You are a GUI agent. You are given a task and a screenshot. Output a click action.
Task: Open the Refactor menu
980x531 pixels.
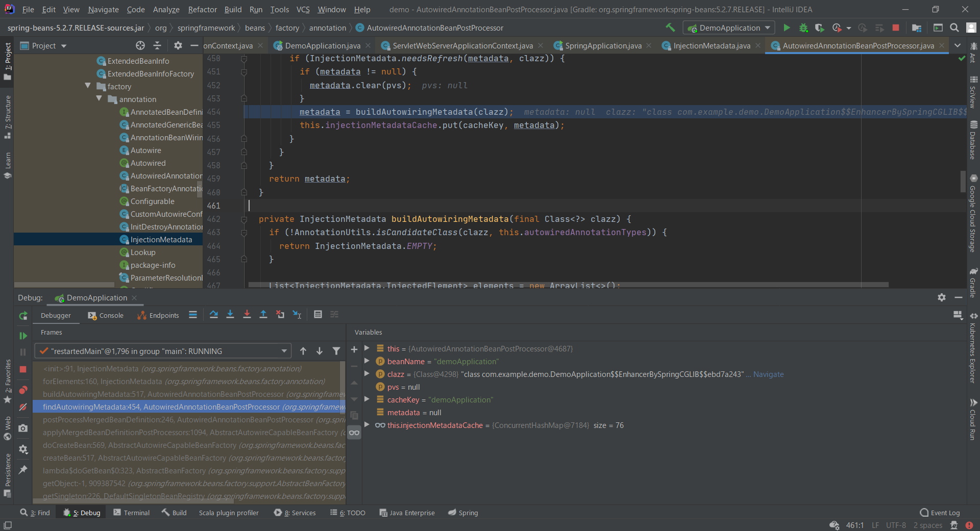click(202, 9)
